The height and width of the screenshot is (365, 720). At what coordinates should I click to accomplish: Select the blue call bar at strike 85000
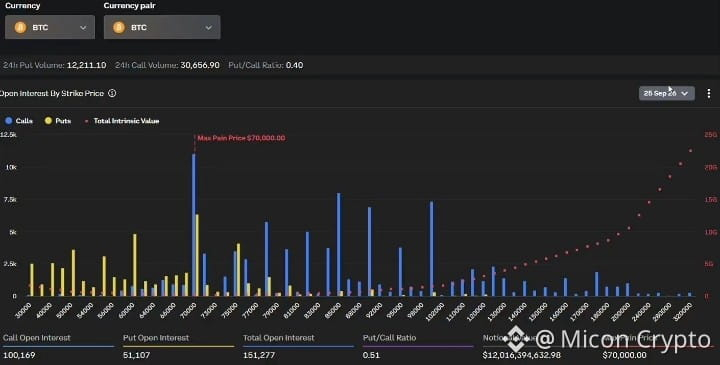coord(339,244)
